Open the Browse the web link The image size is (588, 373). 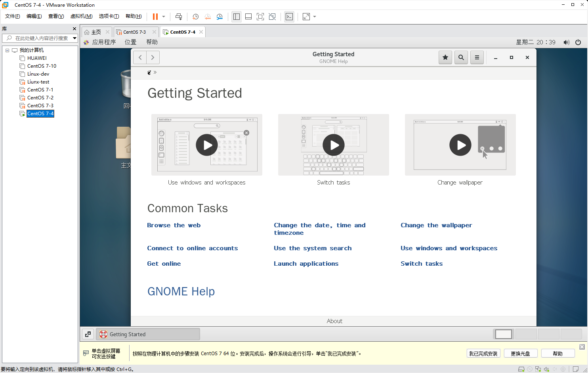tap(174, 225)
